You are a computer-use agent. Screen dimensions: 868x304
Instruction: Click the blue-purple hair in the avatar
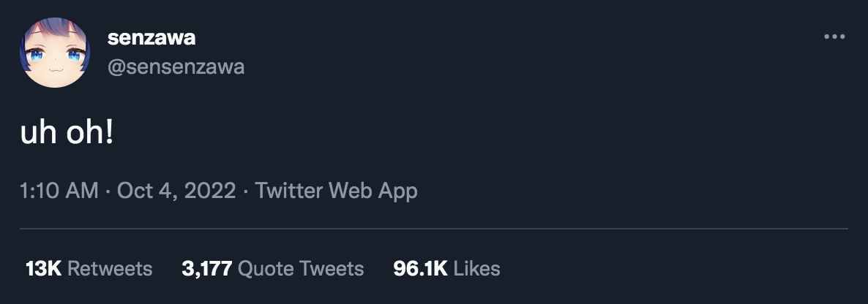pos(45,31)
